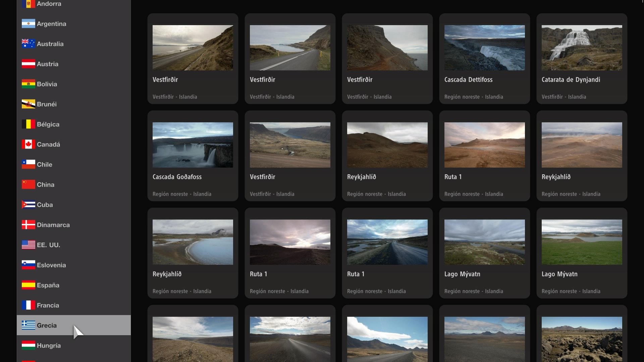This screenshot has width=644, height=362.
Task: Click the Dinamarca flag icon
Action: 28,225
